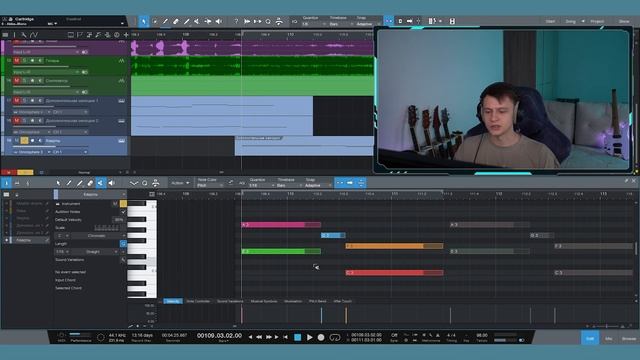Click the zoom magnifier icon in the top toolbar
Image resolution: width=640 pixels, height=360 pixels.
268,21
